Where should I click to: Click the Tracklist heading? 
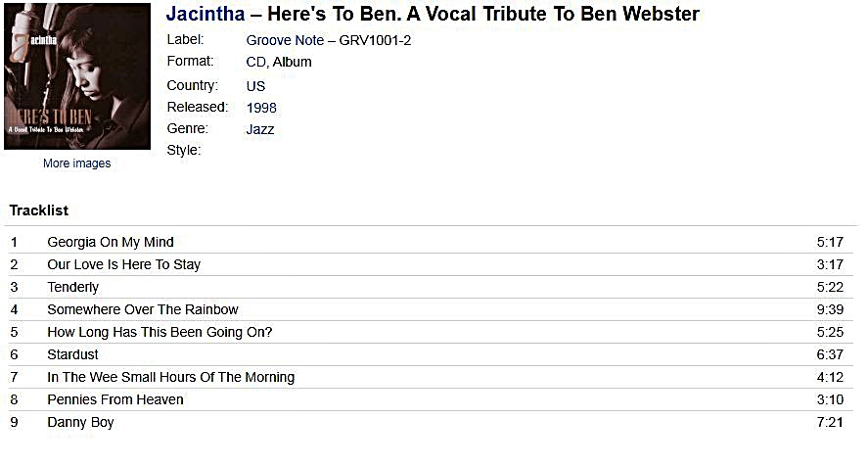(x=39, y=210)
